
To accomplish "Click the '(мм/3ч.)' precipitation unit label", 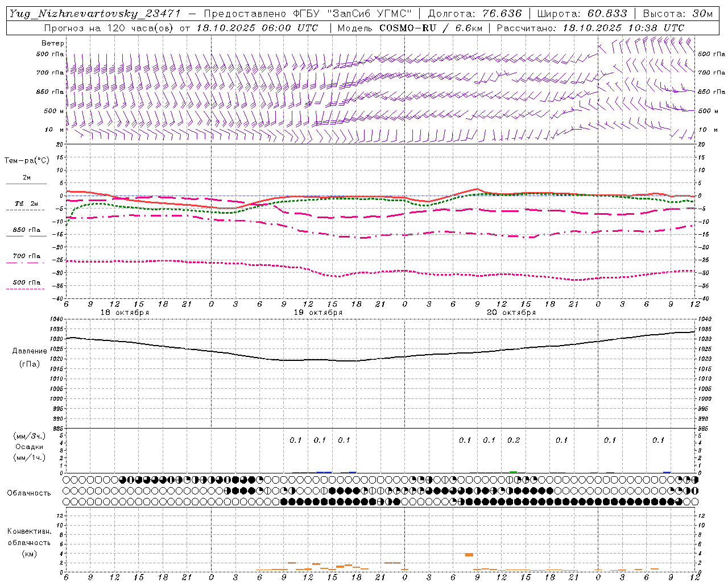I will point(29,436).
